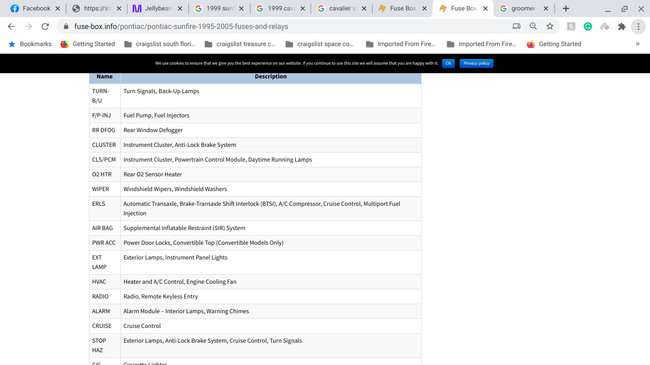Open a new tab with plus button
Screen dimensions: 650x365
pos(566,8)
